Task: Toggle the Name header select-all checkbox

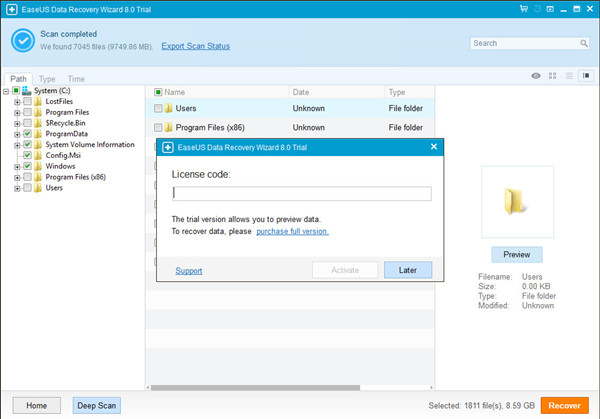Action: (158, 92)
